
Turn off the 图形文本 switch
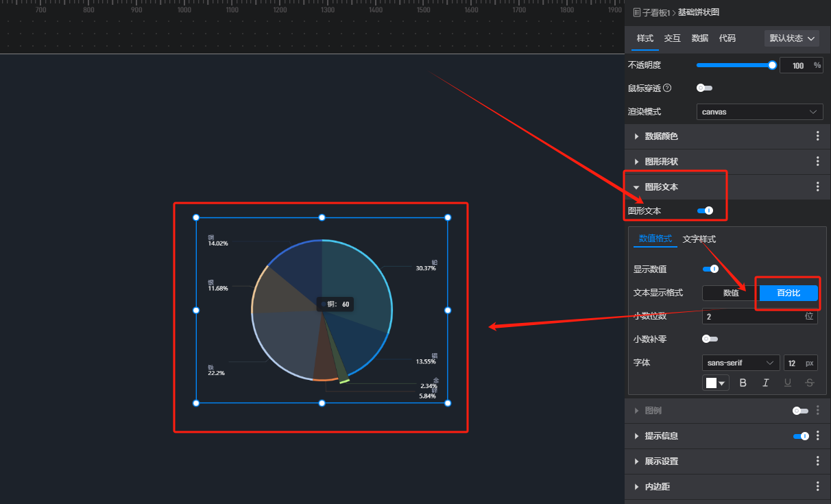pyautogui.click(x=705, y=211)
